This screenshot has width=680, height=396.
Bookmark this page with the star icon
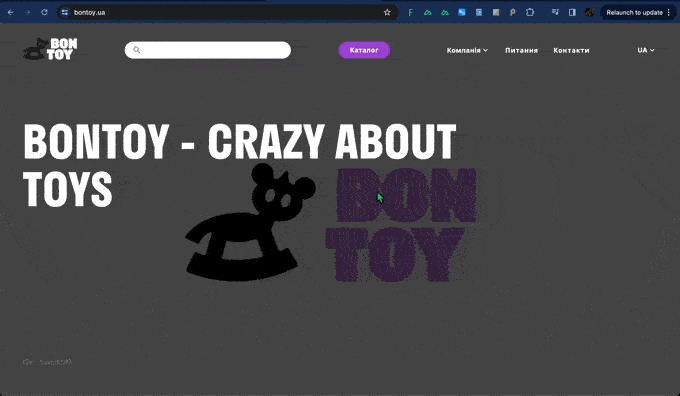387,12
